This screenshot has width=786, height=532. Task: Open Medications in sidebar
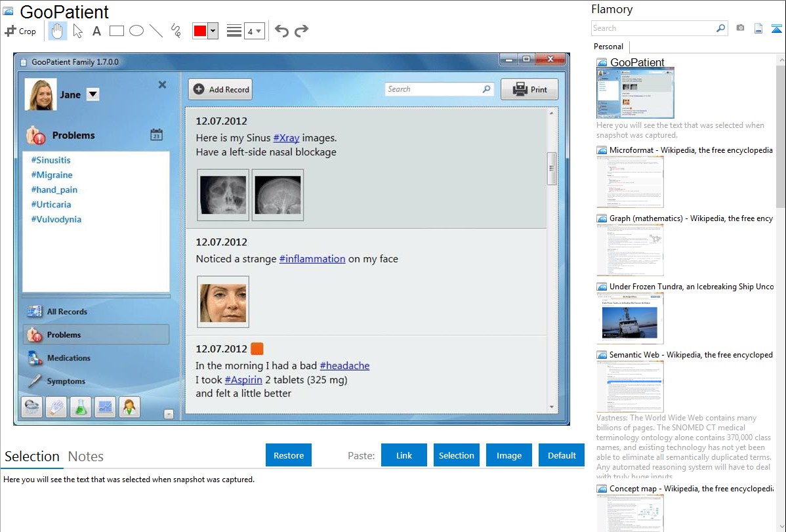click(96, 358)
